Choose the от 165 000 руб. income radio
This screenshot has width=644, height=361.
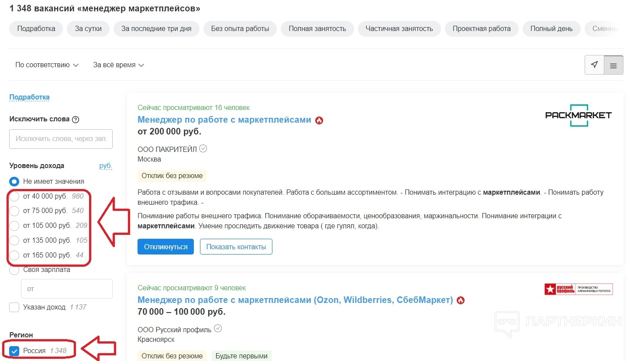tap(14, 255)
